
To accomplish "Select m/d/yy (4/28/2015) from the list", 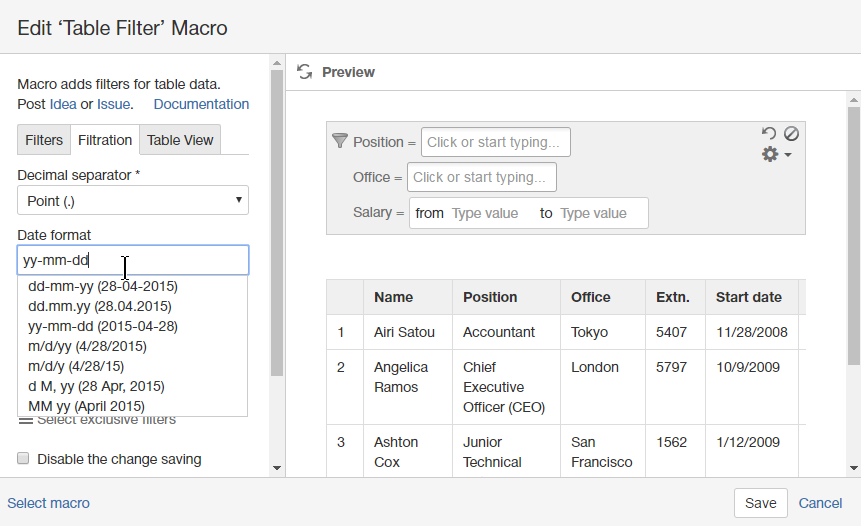I will [87, 346].
